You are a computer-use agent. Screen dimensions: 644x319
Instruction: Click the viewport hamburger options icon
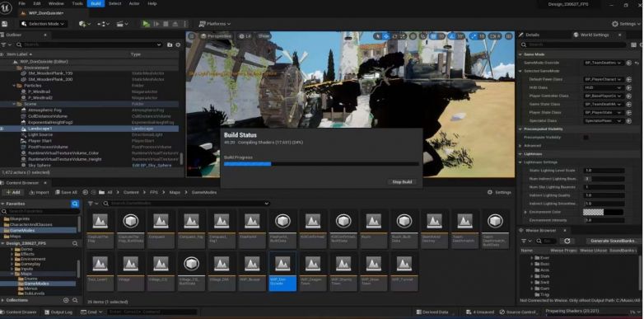pyautogui.click(x=192, y=36)
